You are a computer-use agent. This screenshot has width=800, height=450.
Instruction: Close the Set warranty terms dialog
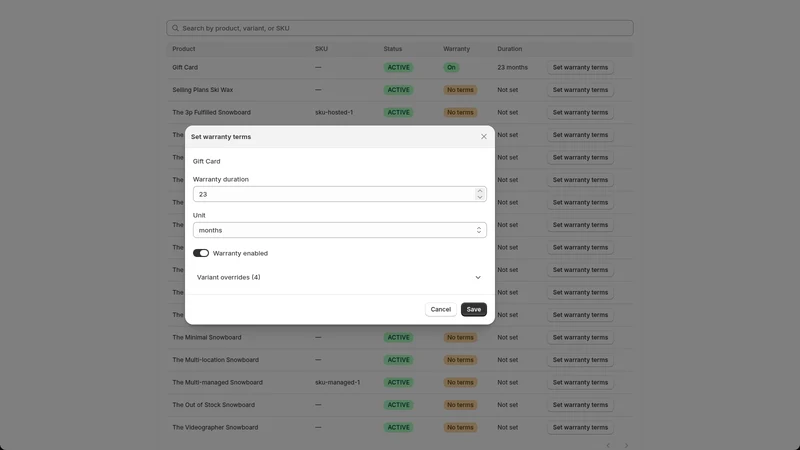point(484,137)
